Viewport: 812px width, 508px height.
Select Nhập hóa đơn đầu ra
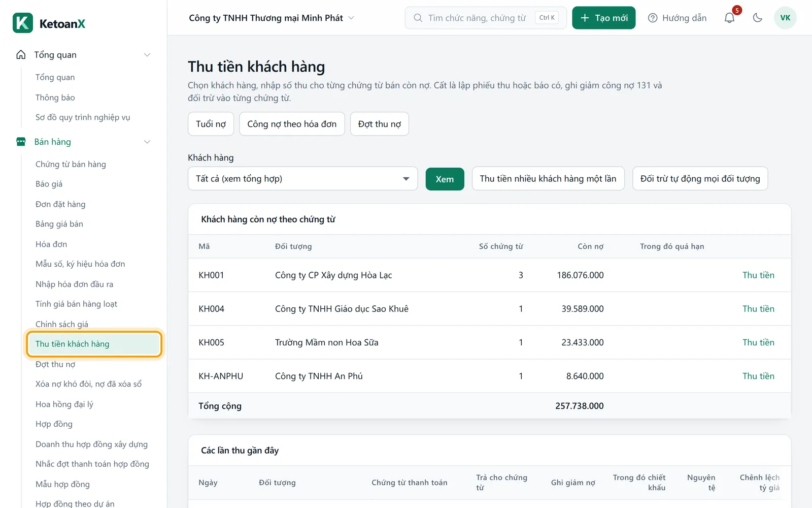click(x=74, y=284)
